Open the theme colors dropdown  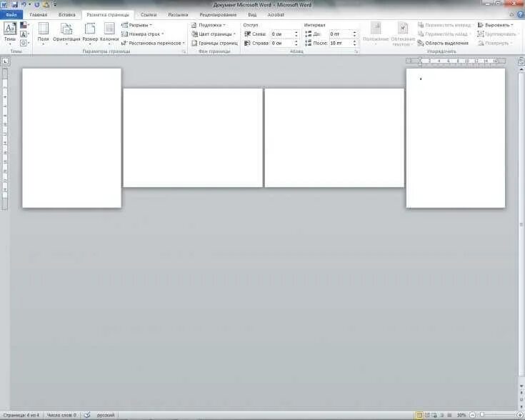point(24,25)
